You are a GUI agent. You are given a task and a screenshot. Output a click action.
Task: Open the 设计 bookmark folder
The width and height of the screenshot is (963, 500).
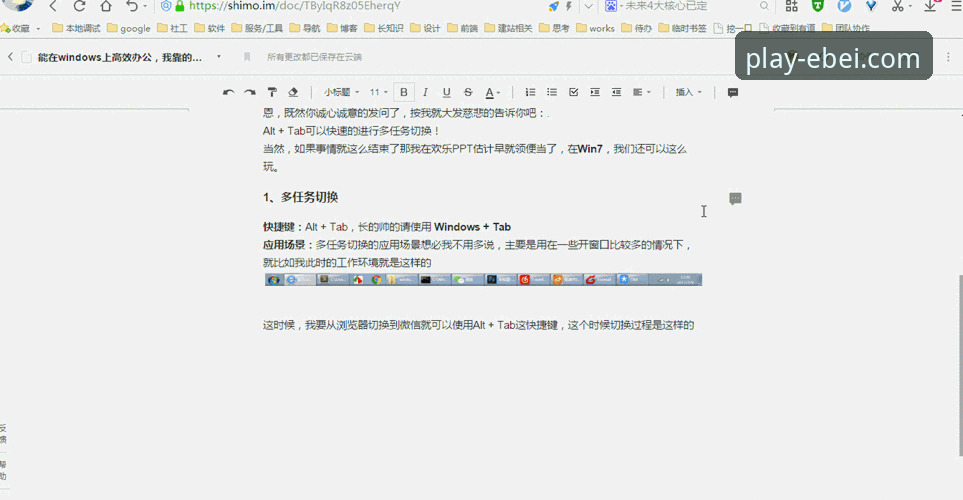[x=426, y=28]
